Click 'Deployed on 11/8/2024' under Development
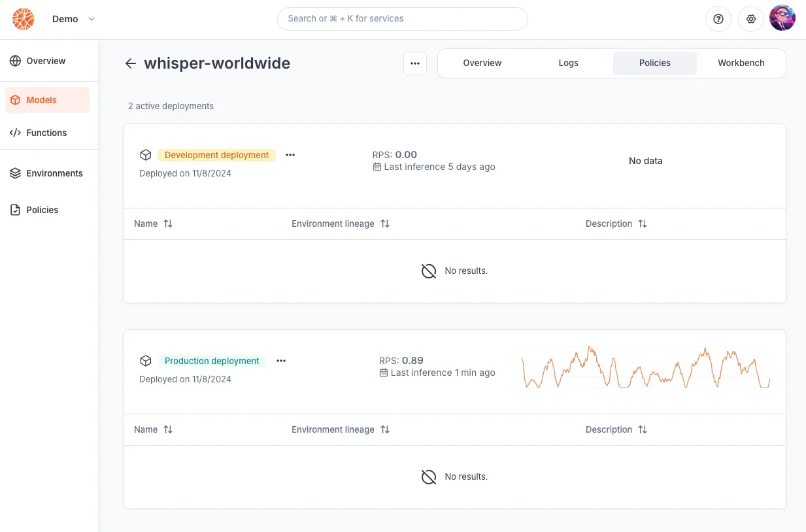 pyautogui.click(x=185, y=173)
